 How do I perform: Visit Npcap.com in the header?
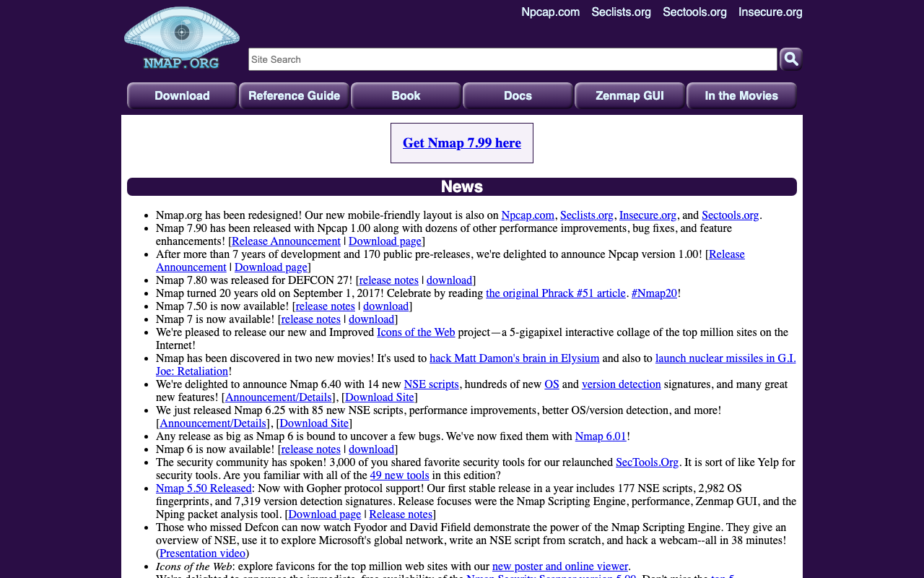point(551,12)
